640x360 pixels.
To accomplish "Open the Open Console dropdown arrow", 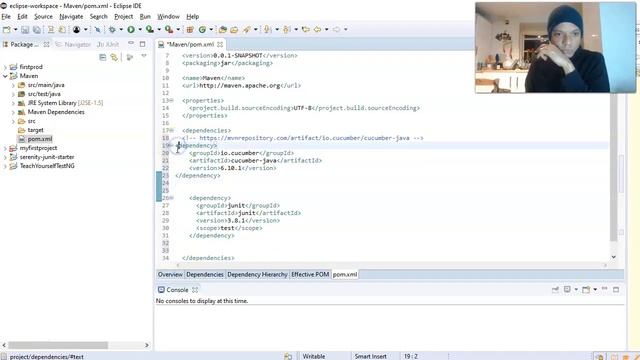I will (595, 290).
